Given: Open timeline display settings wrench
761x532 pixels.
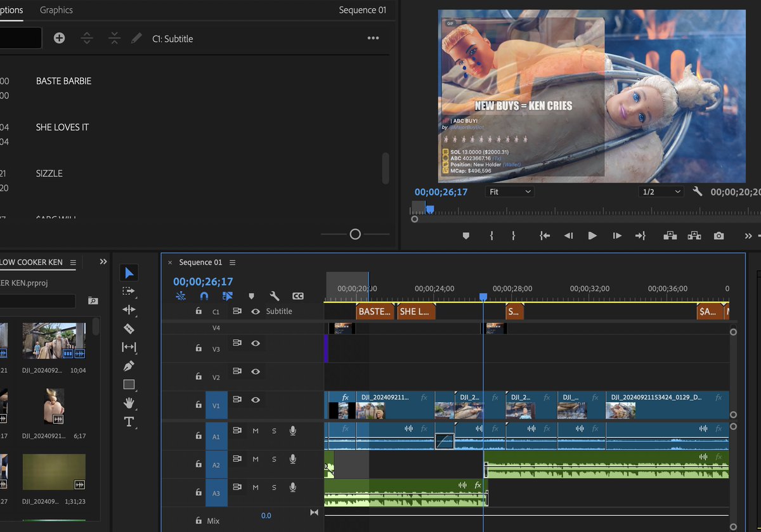Looking at the screenshot, I should point(275,296).
